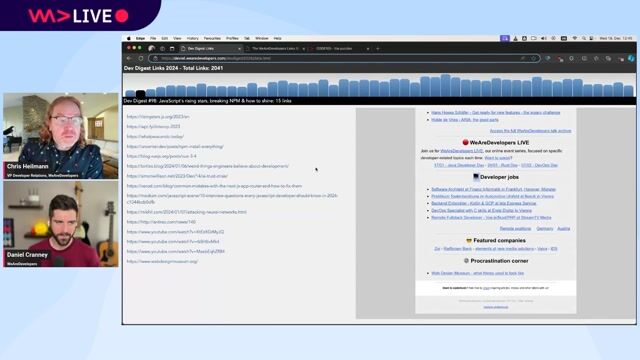The width and height of the screenshot is (640, 360).
Task: Open the Profiles menu
Action: point(232,38)
